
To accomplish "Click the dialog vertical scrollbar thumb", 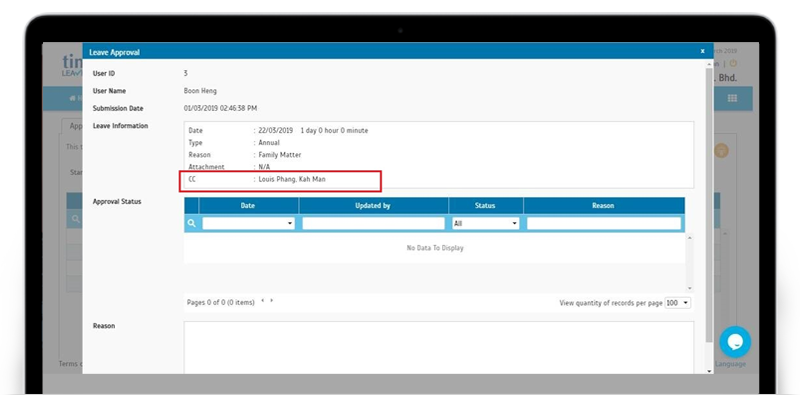I will pos(709,204).
